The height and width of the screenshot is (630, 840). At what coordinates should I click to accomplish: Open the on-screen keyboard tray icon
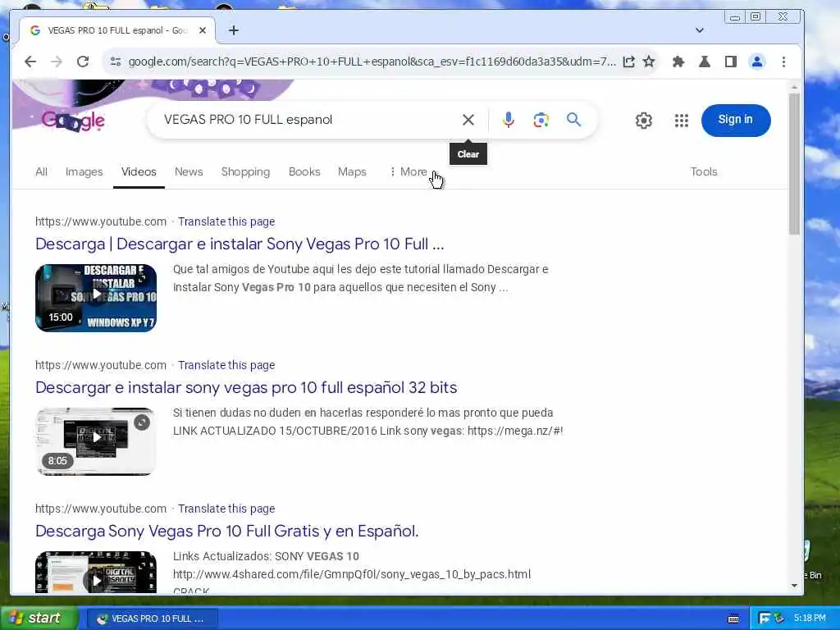pyautogui.click(x=733, y=619)
